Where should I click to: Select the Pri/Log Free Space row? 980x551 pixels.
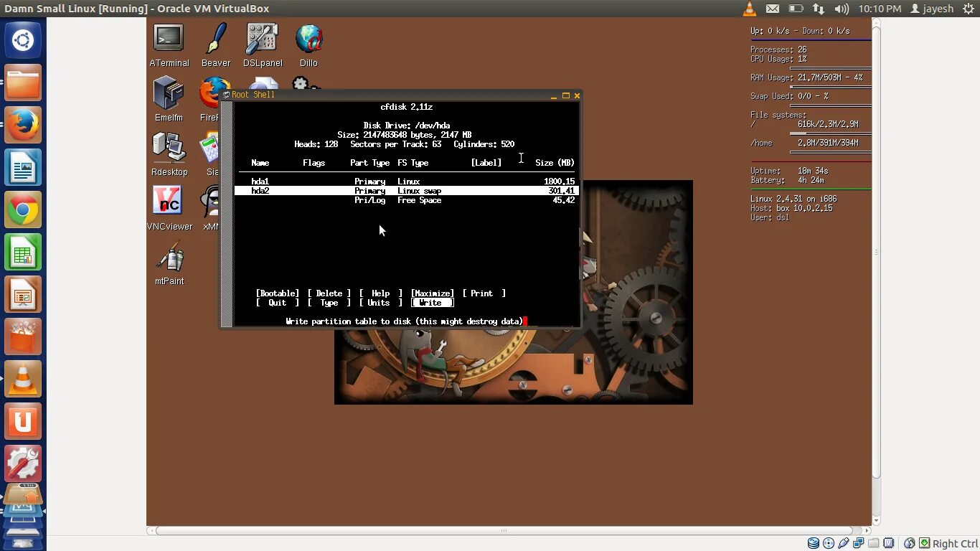[407, 200]
